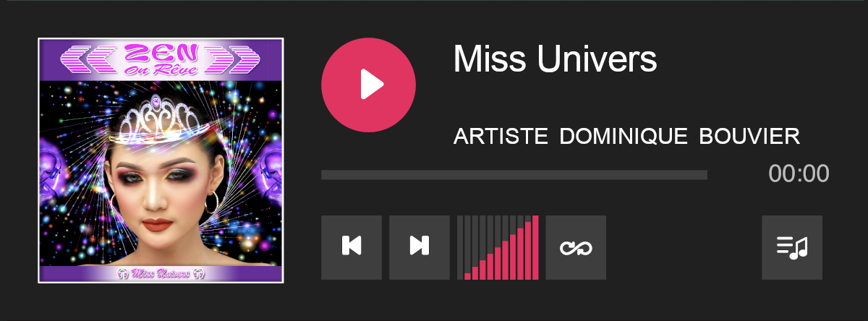Click the right end of the progress bar
868x321 pixels.
704,175
